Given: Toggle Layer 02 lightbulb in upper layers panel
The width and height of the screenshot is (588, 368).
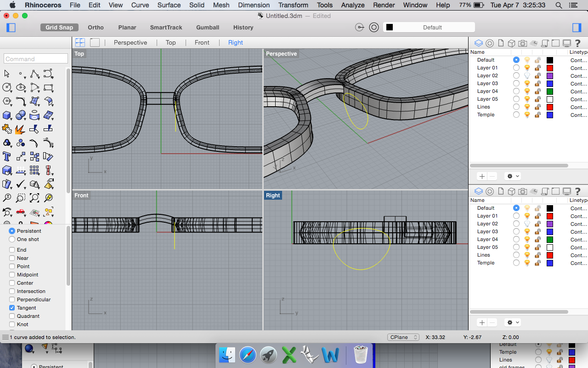Looking at the screenshot, I should [527, 75].
